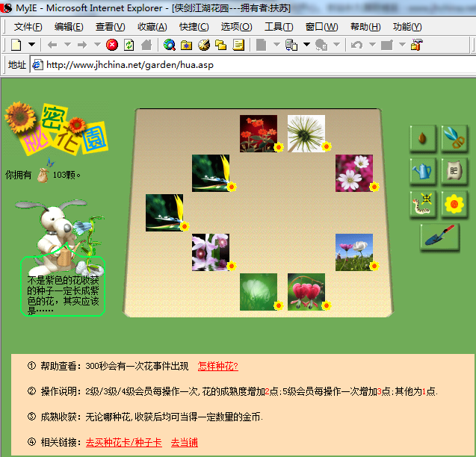The width and height of the screenshot is (476, 457).
Task: Select the pale green blurry flower plot
Action: [259, 292]
